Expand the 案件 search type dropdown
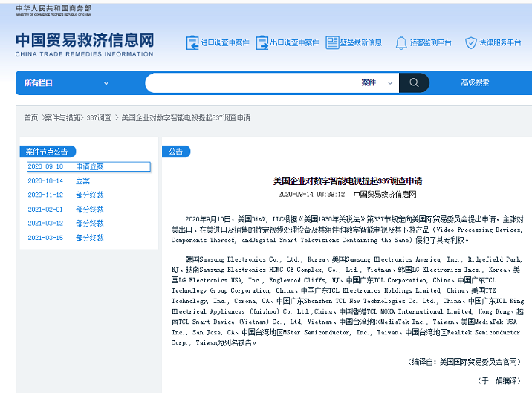The width and height of the screenshot is (532, 393). click(x=377, y=82)
